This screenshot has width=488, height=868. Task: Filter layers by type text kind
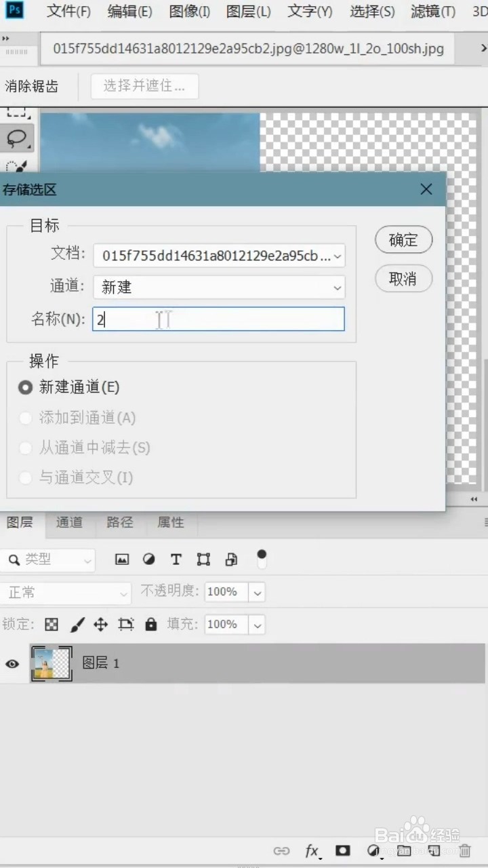176,559
